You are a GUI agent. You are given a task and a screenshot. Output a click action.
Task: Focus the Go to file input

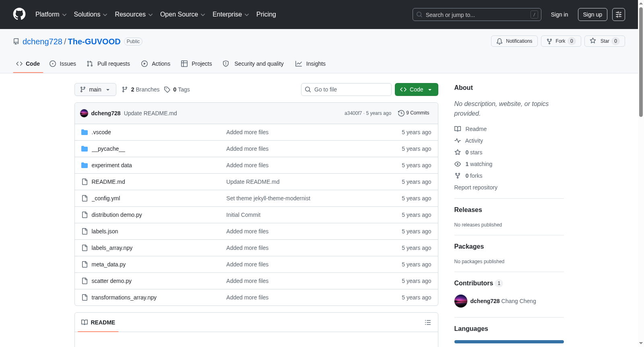[346, 89]
